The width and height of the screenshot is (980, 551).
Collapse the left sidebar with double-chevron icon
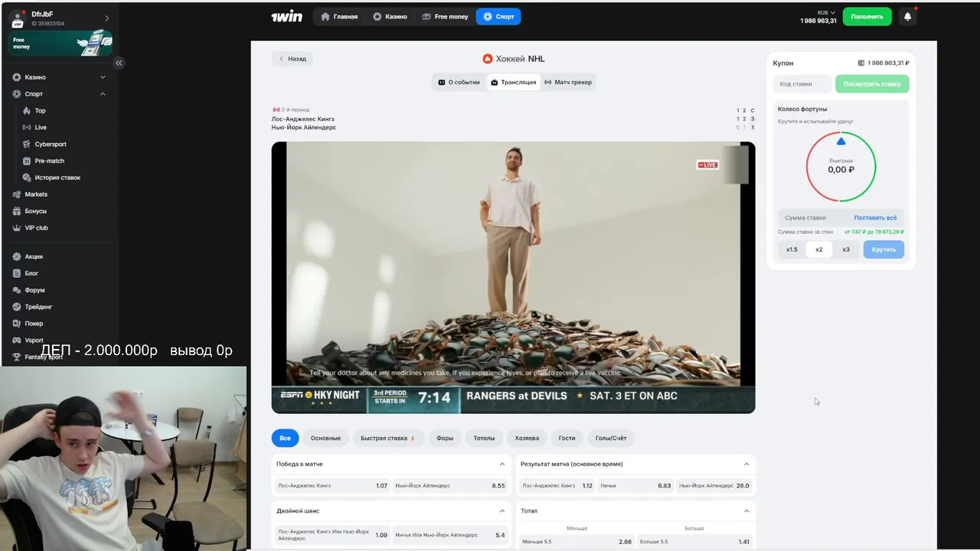click(x=119, y=63)
